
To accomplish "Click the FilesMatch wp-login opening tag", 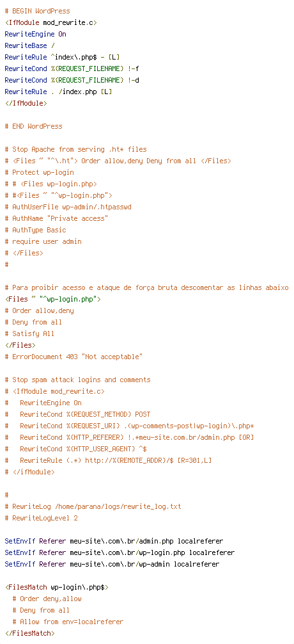I will [x=57, y=587].
